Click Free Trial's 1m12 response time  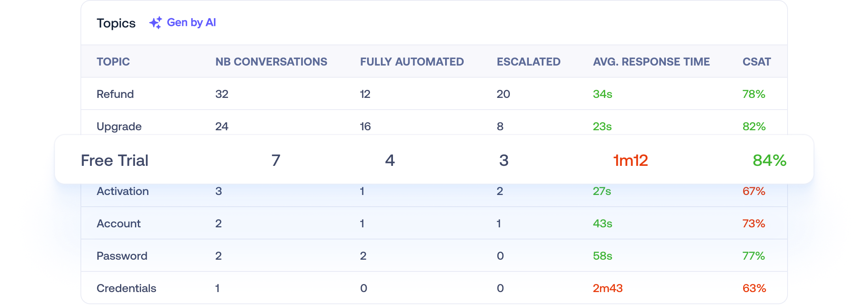(630, 161)
